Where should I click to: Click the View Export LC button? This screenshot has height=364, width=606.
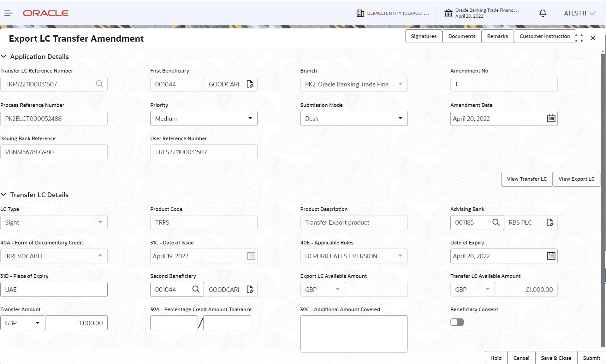[576, 179]
